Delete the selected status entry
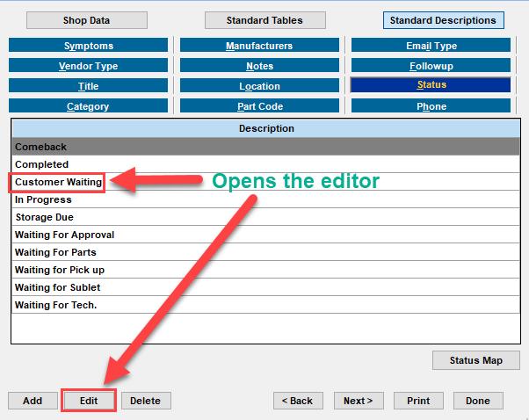The image size is (529, 420). click(145, 401)
